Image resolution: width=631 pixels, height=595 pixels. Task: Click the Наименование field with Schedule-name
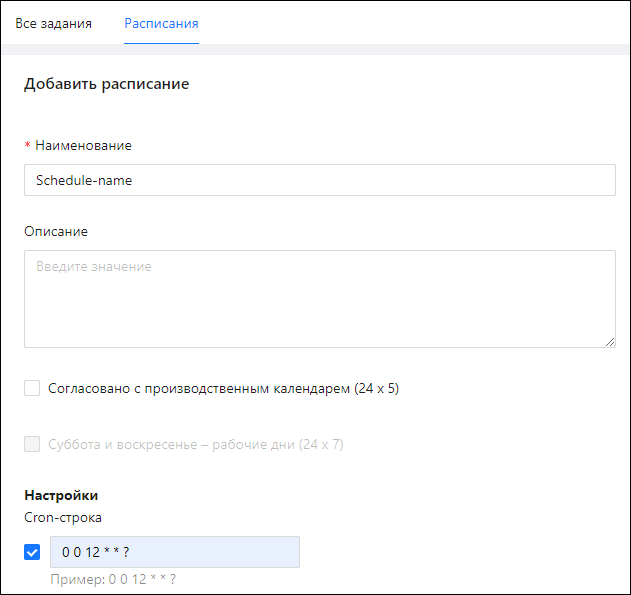(320, 180)
